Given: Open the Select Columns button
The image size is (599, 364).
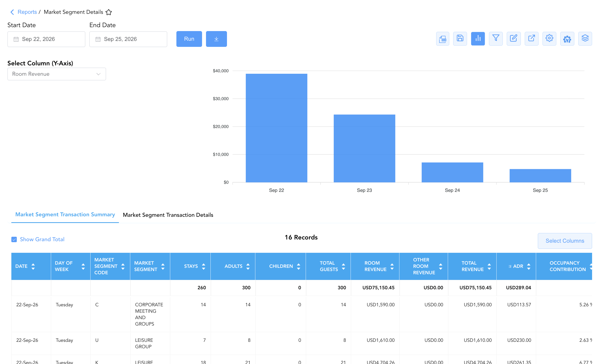Looking at the screenshot, I should (x=565, y=241).
